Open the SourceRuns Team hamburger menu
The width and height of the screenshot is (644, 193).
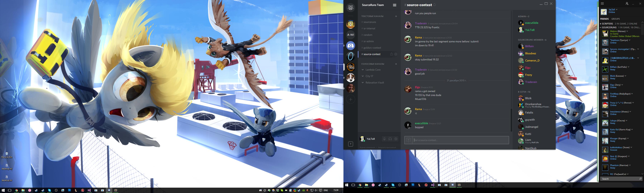pos(394,5)
